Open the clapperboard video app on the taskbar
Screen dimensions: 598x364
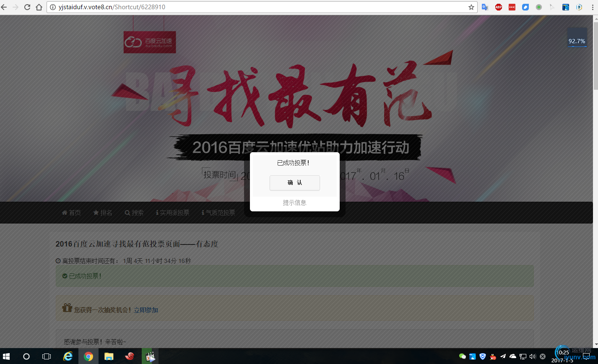click(x=150, y=356)
